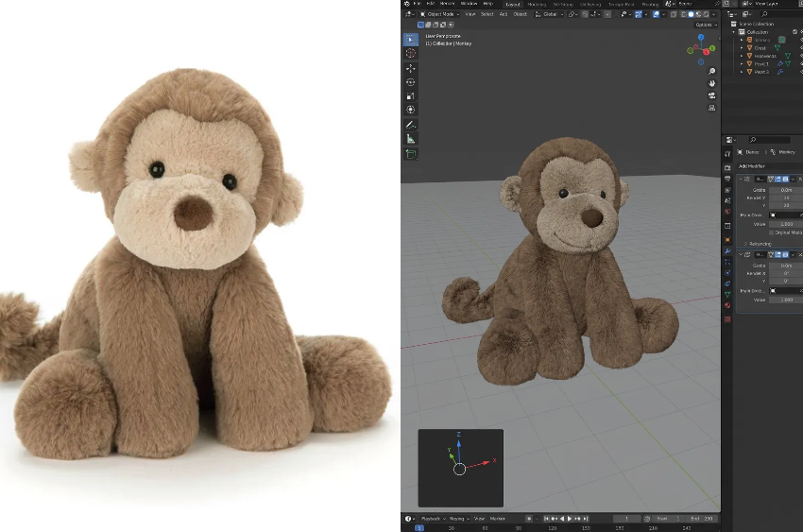
Task: Open the Playback dropdown in timeline
Action: [x=434, y=519]
